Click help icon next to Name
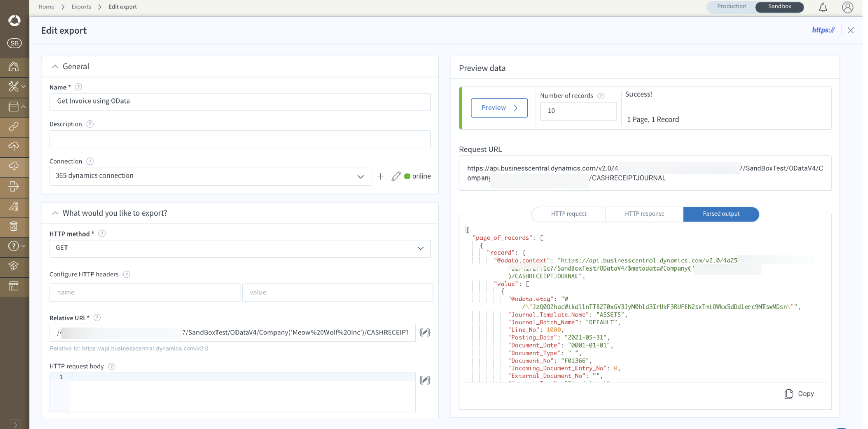The width and height of the screenshot is (868, 429). coord(78,87)
